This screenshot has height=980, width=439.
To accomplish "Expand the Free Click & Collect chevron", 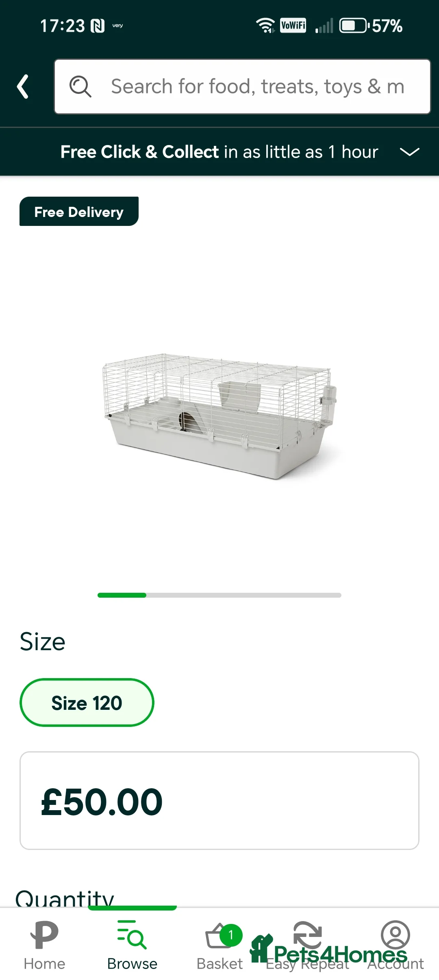I will pos(409,152).
